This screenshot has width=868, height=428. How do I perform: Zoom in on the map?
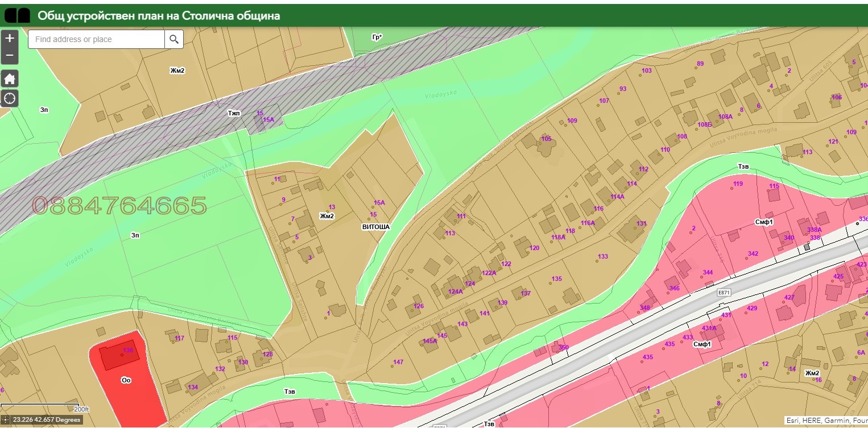click(x=10, y=39)
